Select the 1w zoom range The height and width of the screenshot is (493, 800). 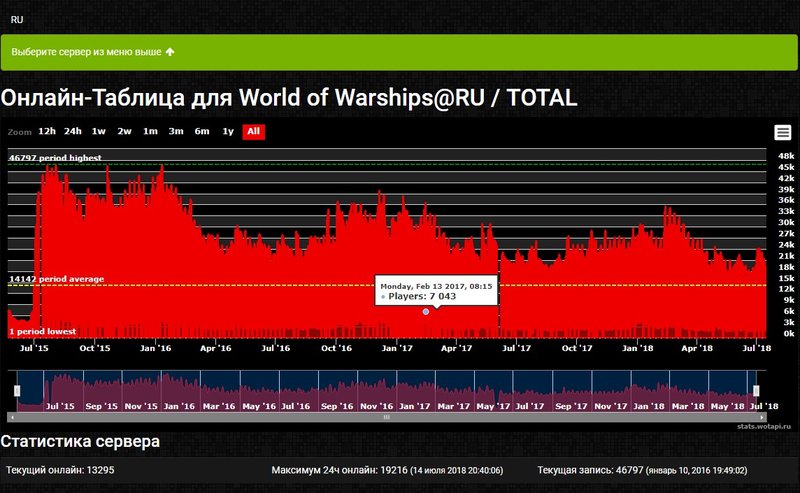click(x=98, y=131)
